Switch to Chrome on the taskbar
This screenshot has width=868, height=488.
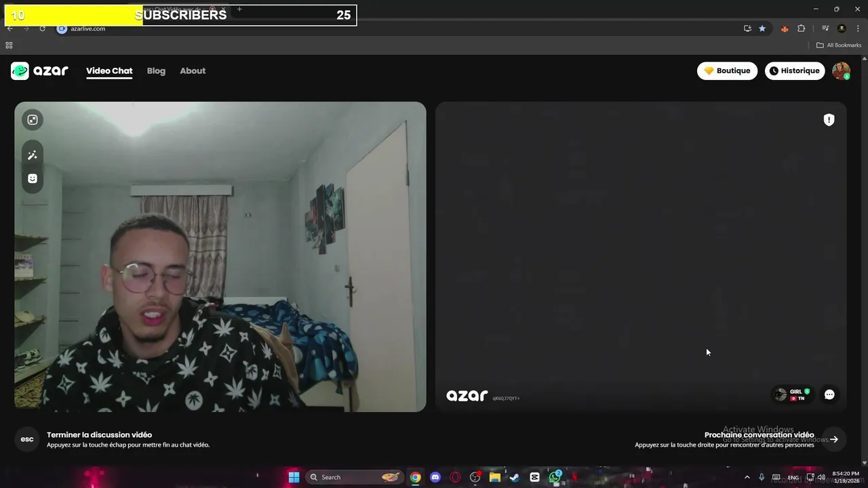(415, 477)
